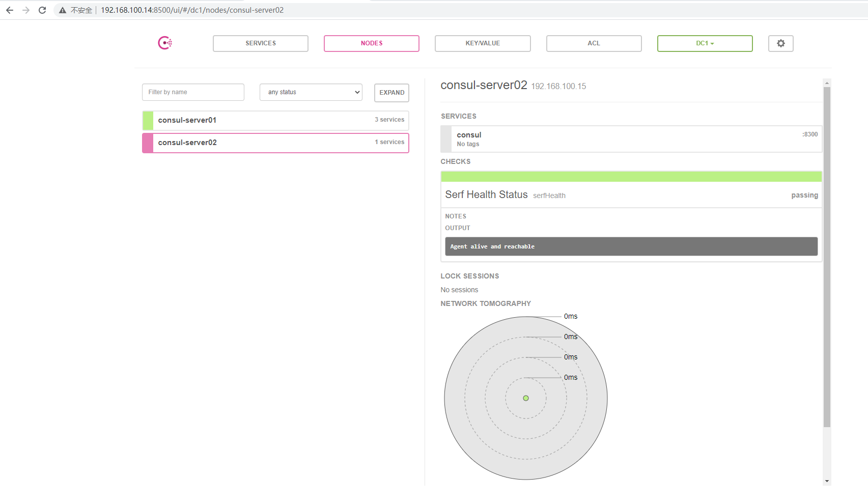The image size is (868, 502).
Task: Click the browser address bar URL
Action: click(192, 10)
